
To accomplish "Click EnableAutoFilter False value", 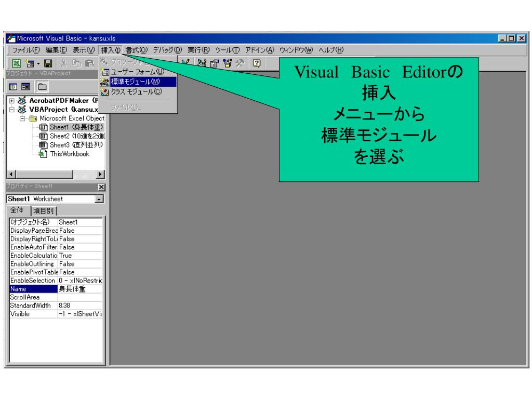I will click(79, 247).
